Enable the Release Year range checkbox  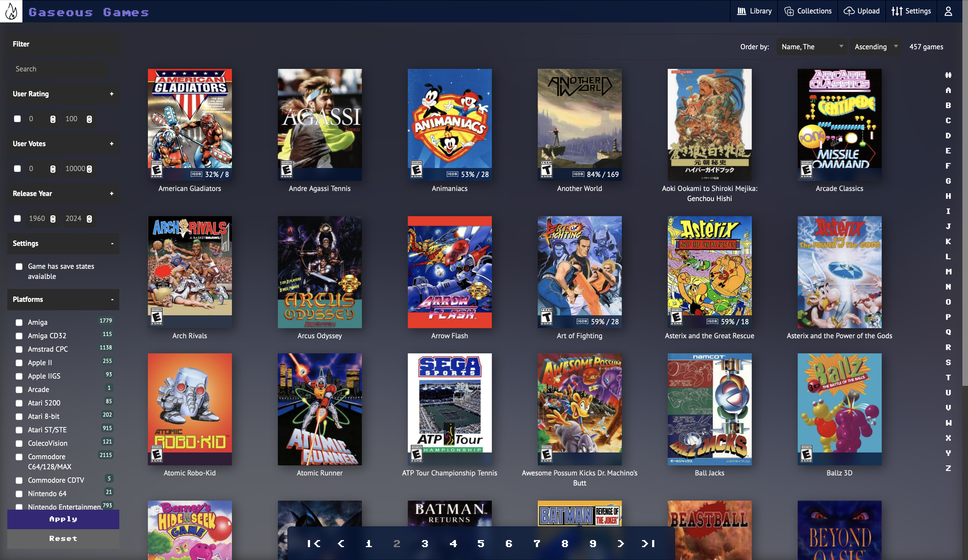pos(17,219)
